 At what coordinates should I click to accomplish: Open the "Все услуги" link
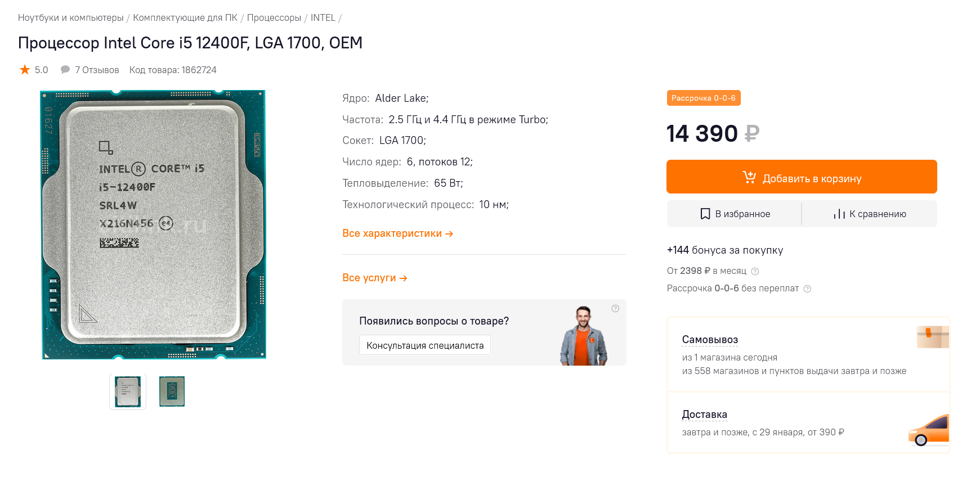374,278
